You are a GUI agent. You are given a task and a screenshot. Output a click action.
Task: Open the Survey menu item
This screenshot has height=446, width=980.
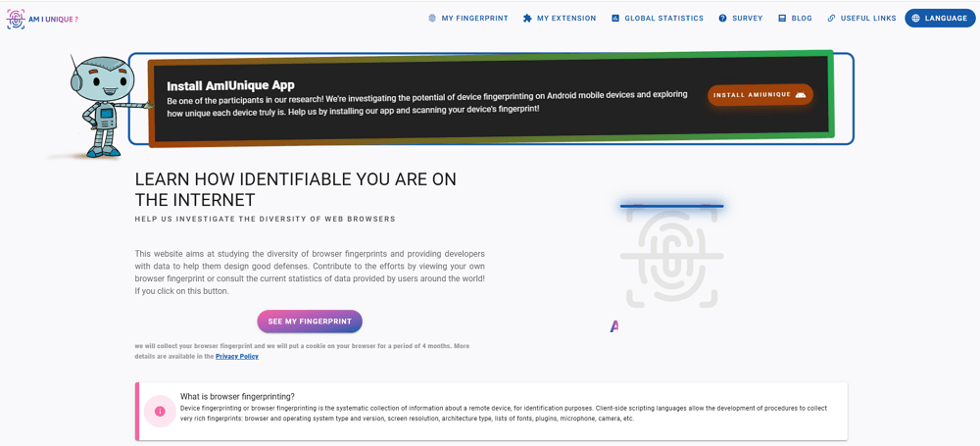[741, 19]
